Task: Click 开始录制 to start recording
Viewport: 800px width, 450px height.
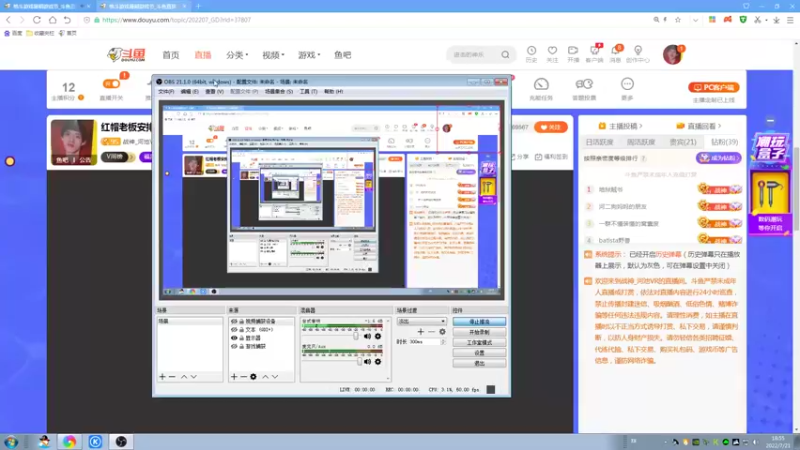Action: [x=479, y=332]
